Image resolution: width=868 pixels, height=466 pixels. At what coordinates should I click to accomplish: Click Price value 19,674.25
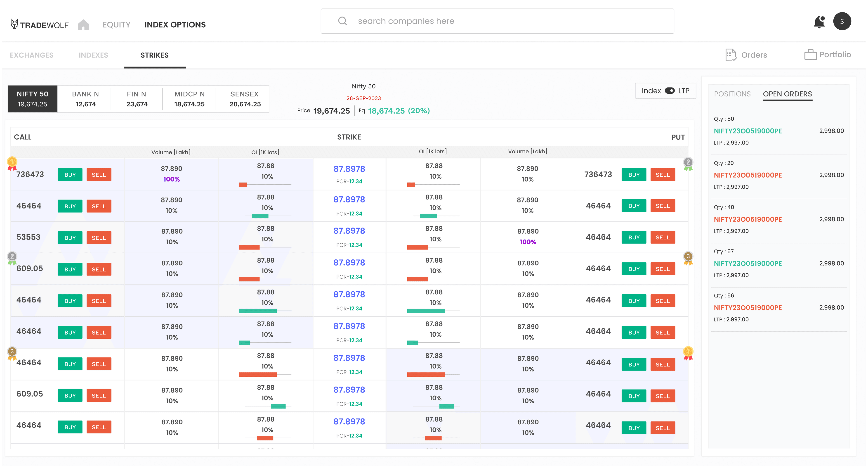tap(332, 111)
